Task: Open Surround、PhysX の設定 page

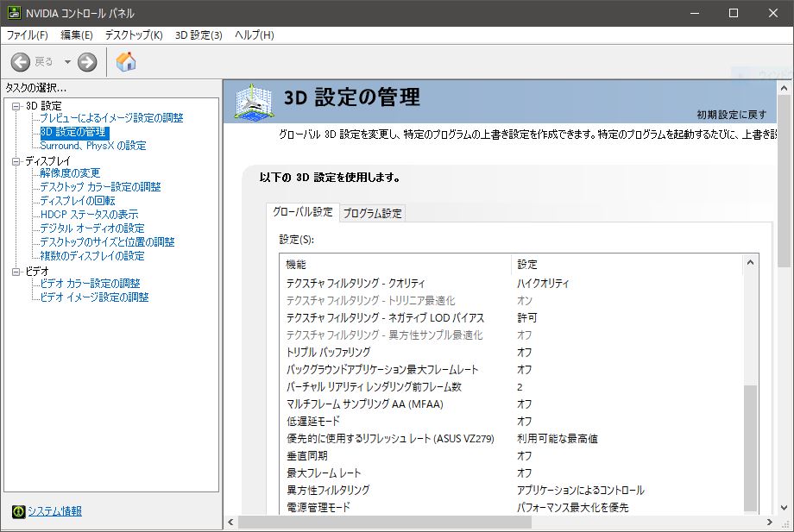Action: coord(93,146)
